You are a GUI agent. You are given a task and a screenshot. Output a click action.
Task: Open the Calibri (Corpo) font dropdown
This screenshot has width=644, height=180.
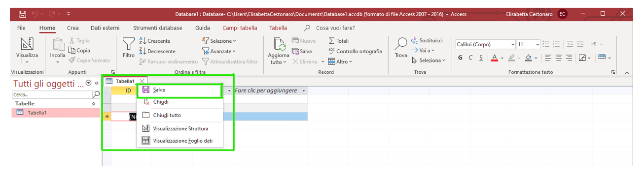pos(512,44)
